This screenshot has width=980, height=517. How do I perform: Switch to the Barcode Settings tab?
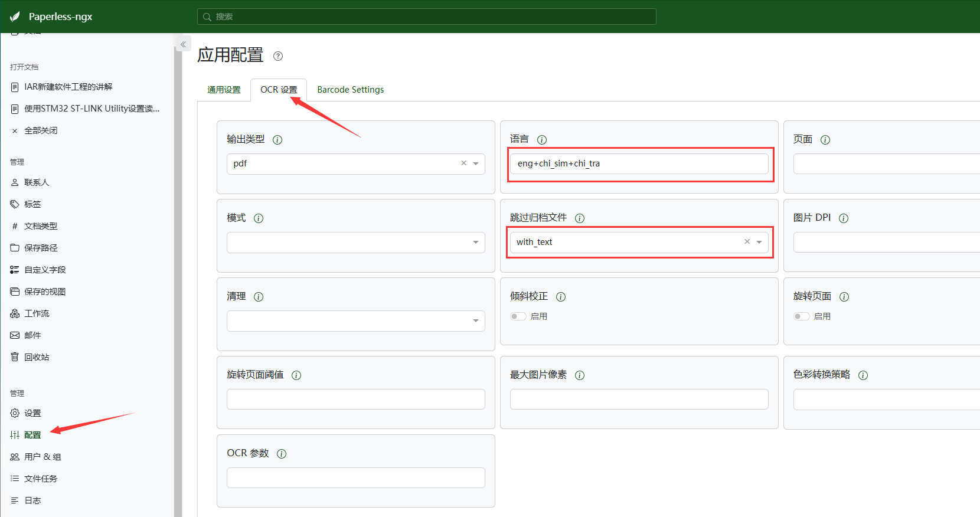pos(350,90)
